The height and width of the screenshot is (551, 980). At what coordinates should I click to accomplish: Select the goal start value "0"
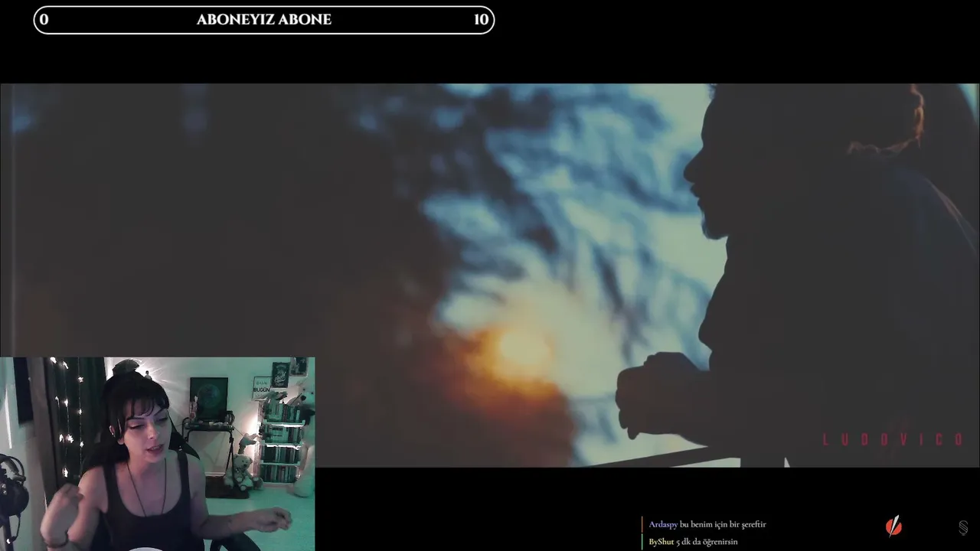click(x=44, y=20)
